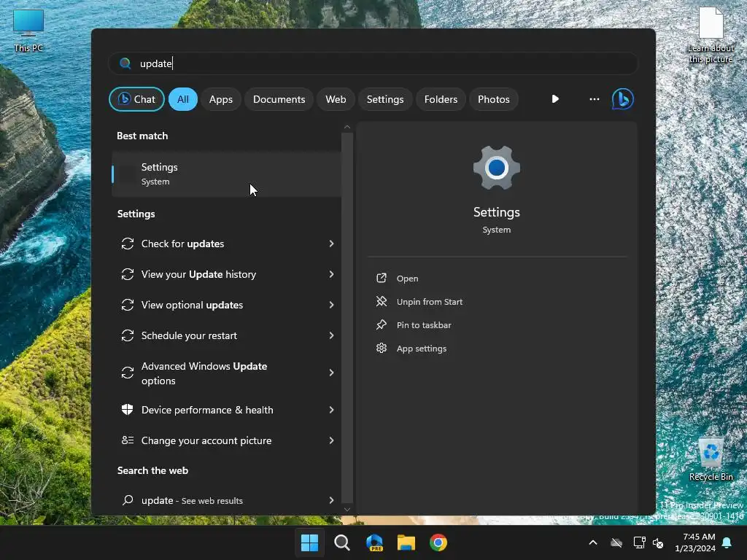This screenshot has height=560, width=747.
Task: Click the Unpin from Start icon
Action: (x=381, y=301)
